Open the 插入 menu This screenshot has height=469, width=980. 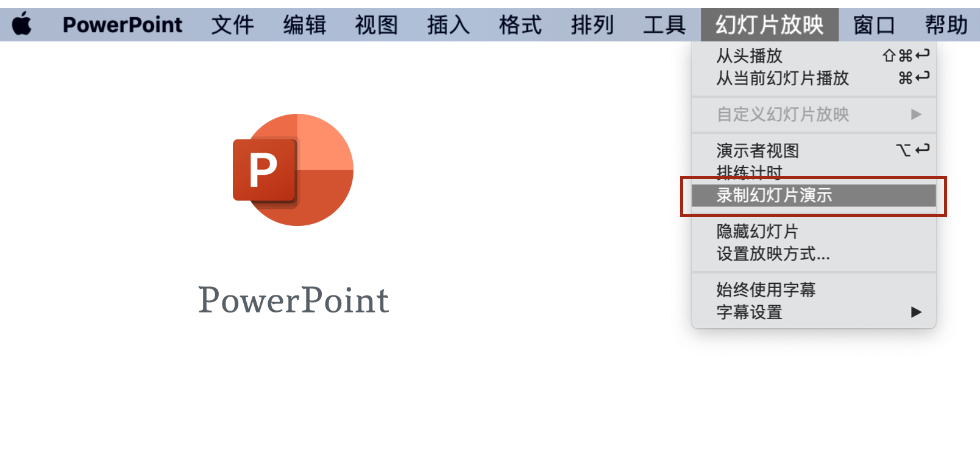(x=449, y=25)
